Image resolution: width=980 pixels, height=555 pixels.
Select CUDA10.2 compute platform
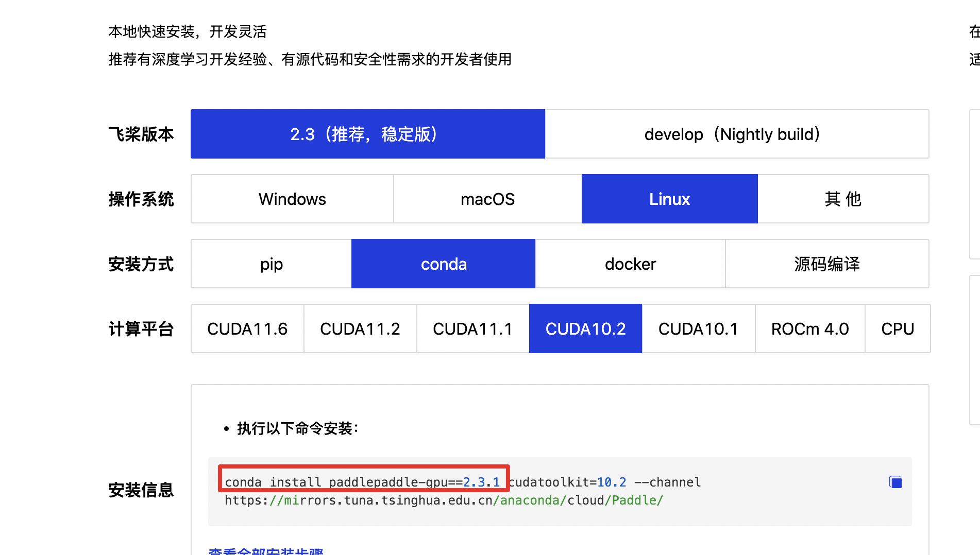(585, 328)
